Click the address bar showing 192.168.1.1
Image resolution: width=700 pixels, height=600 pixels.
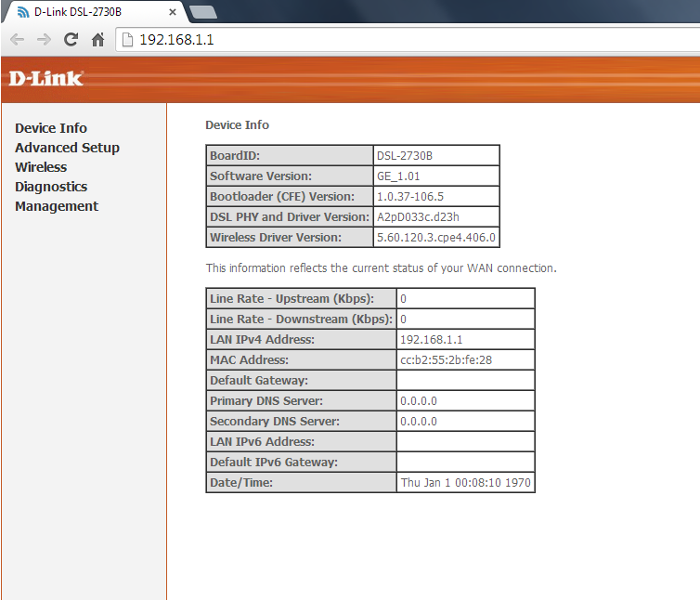point(408,40)
